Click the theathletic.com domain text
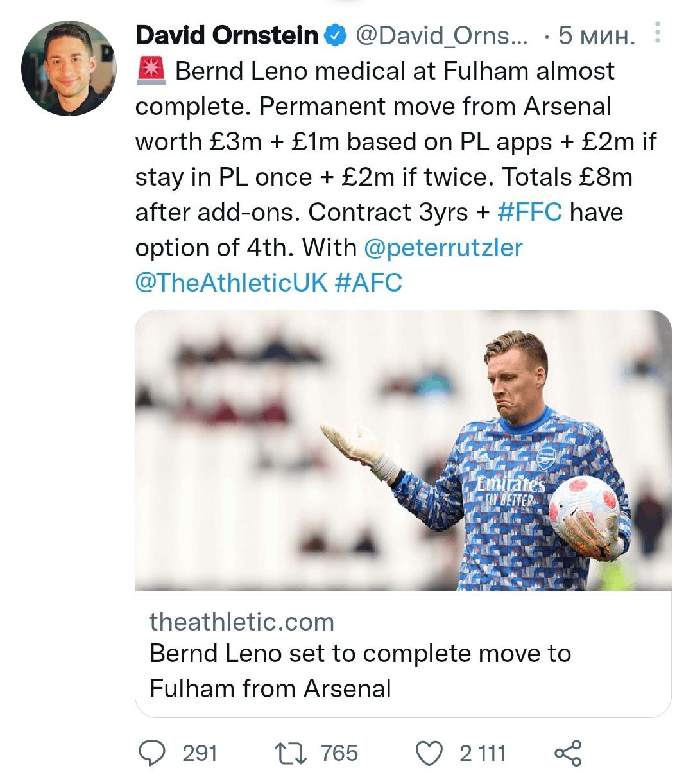The width and height of the screenshot is (693, 784). pos(242,622)
